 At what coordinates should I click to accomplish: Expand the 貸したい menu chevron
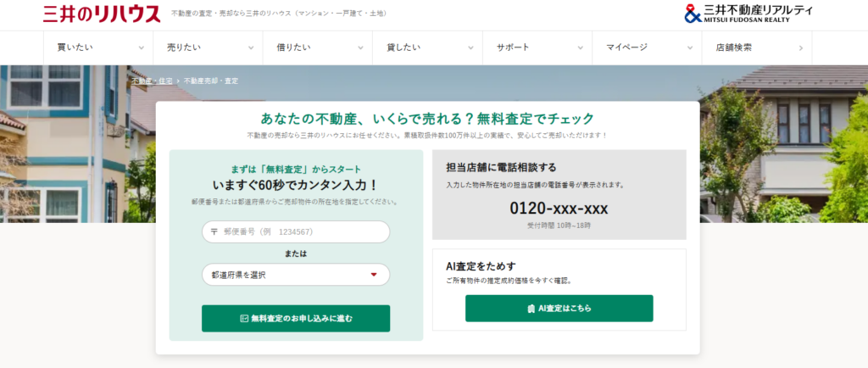point(470,48)
